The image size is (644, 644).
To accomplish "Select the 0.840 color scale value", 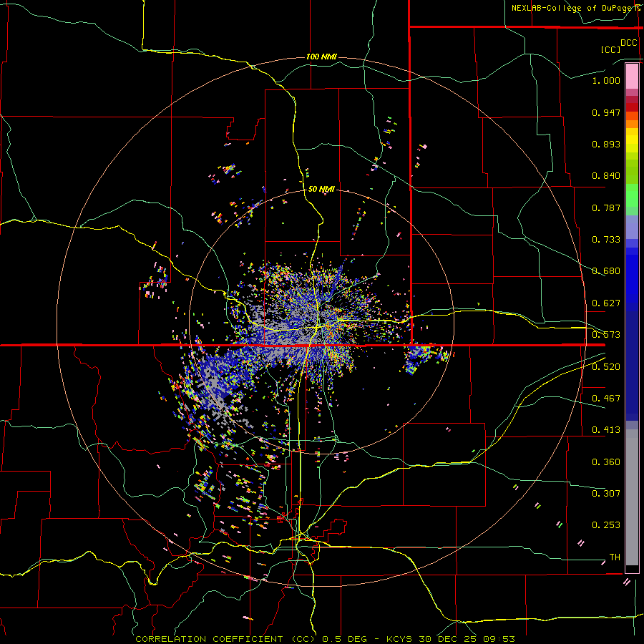I will 606,176.
